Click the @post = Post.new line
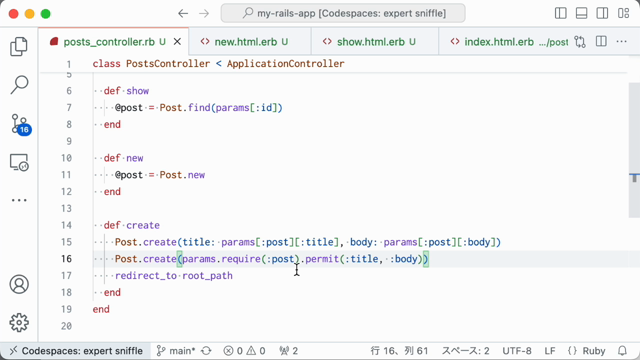The image size is (640, 360). [x=160, y=175]
